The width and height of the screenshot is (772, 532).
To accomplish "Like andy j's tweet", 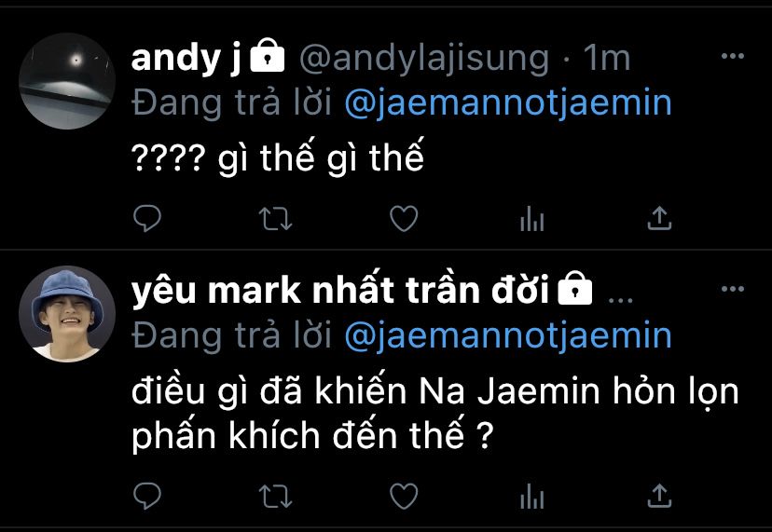I will click(404, 219).
